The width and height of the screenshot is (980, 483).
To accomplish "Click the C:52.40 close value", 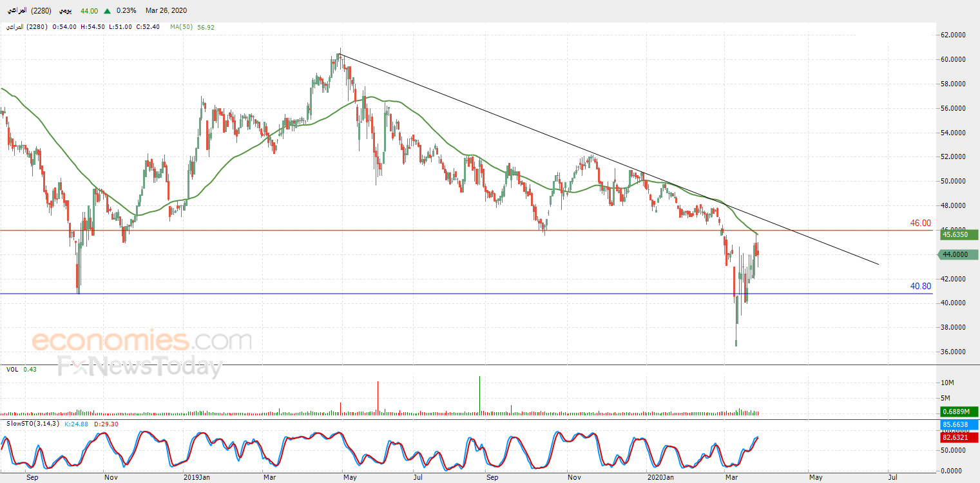I will (x=148, y=27).
